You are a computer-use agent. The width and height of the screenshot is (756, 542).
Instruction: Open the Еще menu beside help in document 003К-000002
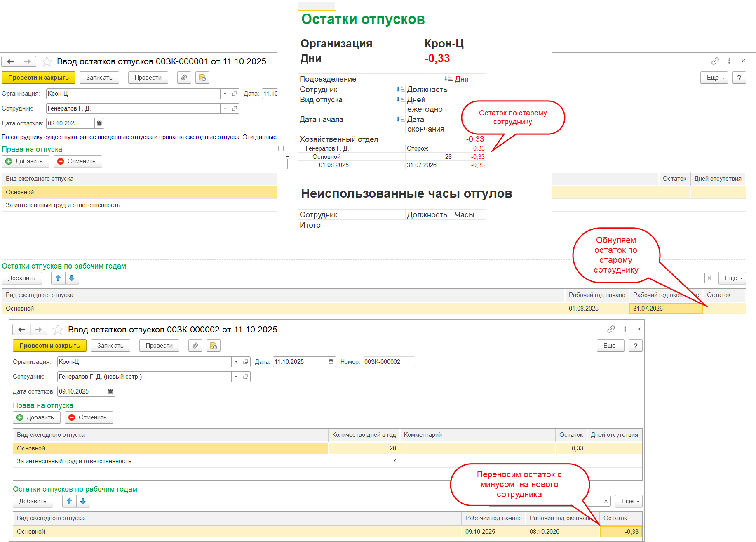610,346
